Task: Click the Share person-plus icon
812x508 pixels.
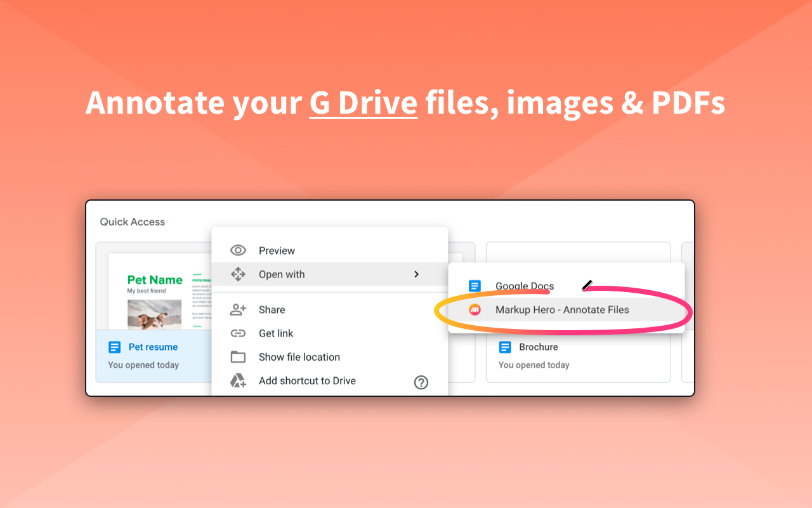Action: click(x=238, y=309)
